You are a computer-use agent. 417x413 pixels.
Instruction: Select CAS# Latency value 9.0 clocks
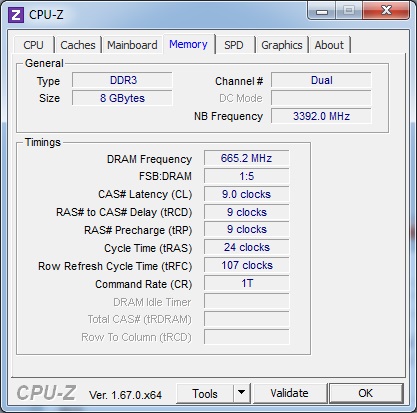(247, 194)
